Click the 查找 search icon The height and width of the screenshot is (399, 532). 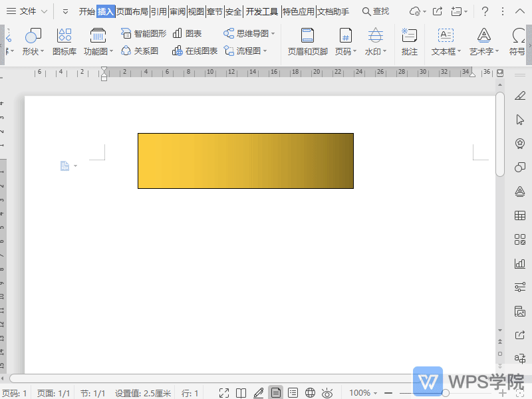point(376,11)
